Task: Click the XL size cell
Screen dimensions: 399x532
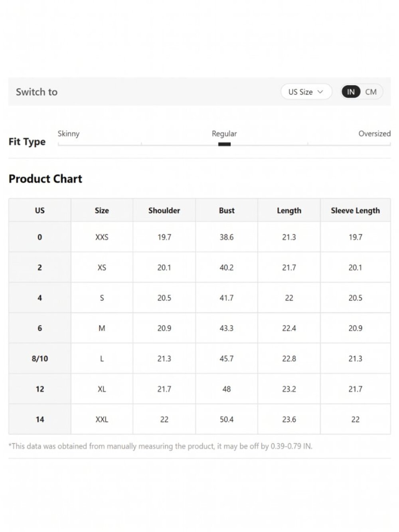Action: [102, 389]
